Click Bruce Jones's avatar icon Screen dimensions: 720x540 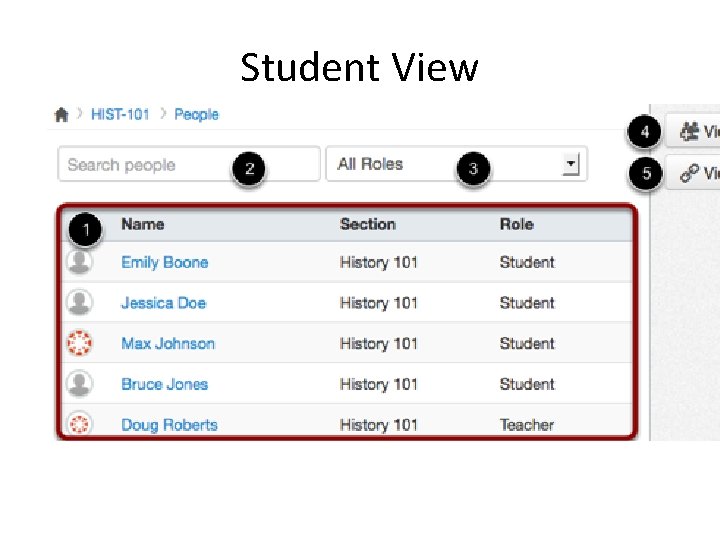pyautogui.click(x=79, y=384)
